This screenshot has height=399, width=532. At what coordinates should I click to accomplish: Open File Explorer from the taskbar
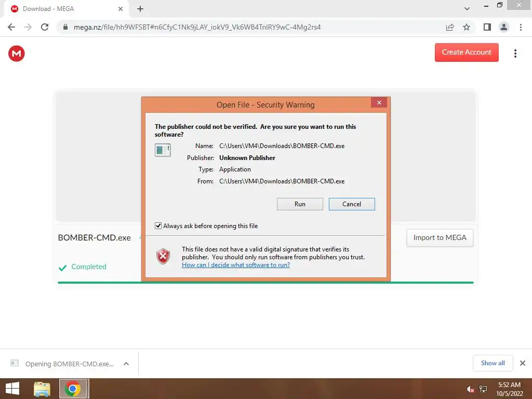[42, 389]
